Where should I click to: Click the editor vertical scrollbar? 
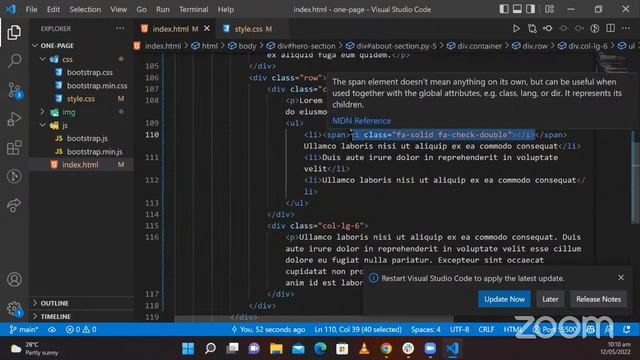(x=636, y=177)
